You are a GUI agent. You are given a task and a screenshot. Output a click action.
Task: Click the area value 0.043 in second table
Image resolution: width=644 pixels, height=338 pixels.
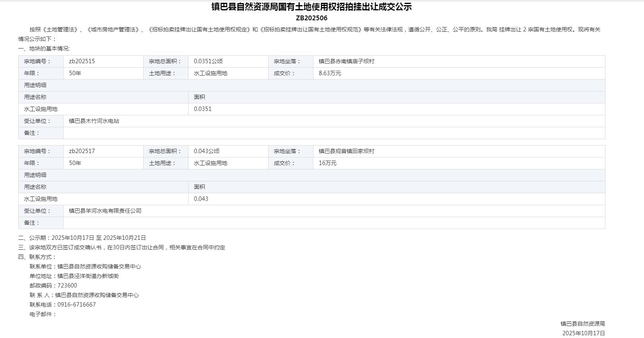pos(201,199)
